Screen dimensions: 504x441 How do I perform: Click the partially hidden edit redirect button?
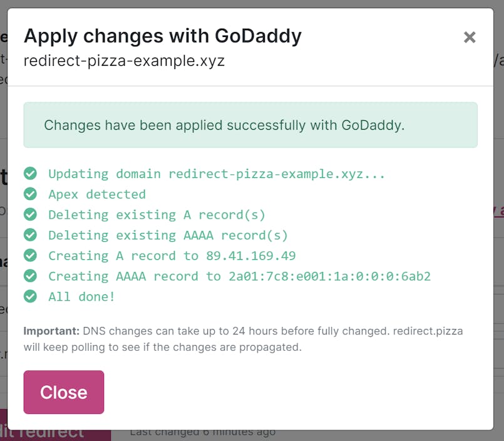coord(55,433)
